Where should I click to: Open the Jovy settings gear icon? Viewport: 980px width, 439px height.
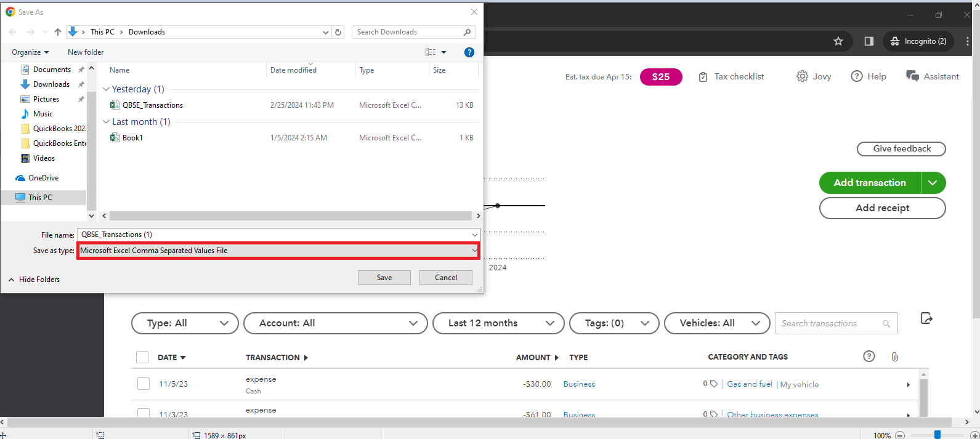click(x=802, y=76)
